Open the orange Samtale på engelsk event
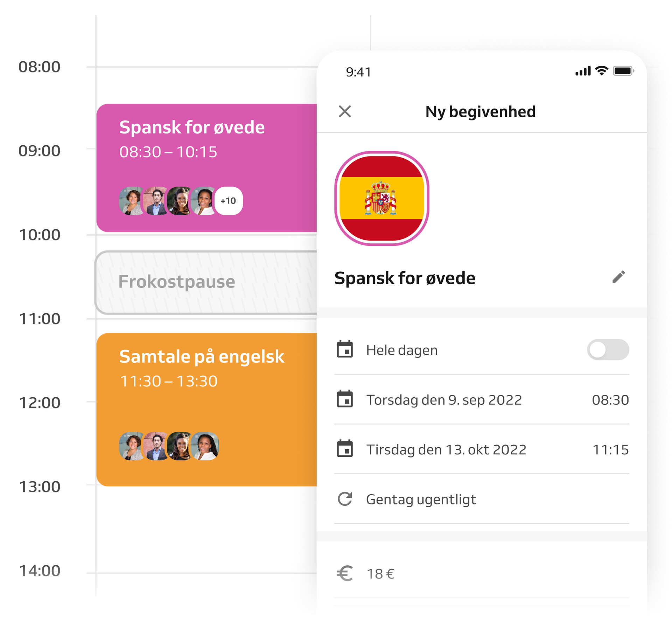The height and width of the screenshot is (636, 672). coord(206,409)
